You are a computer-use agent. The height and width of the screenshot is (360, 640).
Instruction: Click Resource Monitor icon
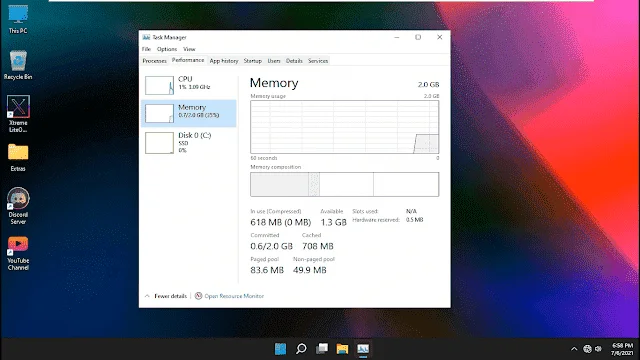[198, 296]
